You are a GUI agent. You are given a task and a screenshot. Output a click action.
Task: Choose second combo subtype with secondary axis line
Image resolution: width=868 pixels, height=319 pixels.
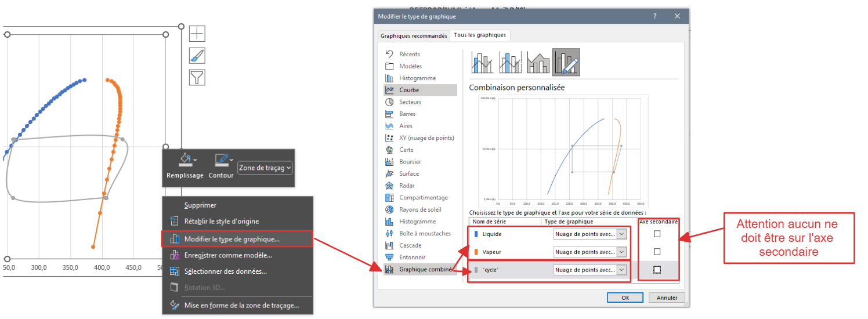(510, 62)
